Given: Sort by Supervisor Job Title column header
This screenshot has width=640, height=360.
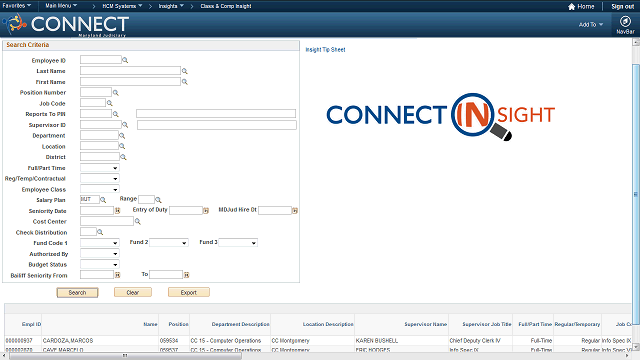Looking at the screenshot, I should click(487, 324).
